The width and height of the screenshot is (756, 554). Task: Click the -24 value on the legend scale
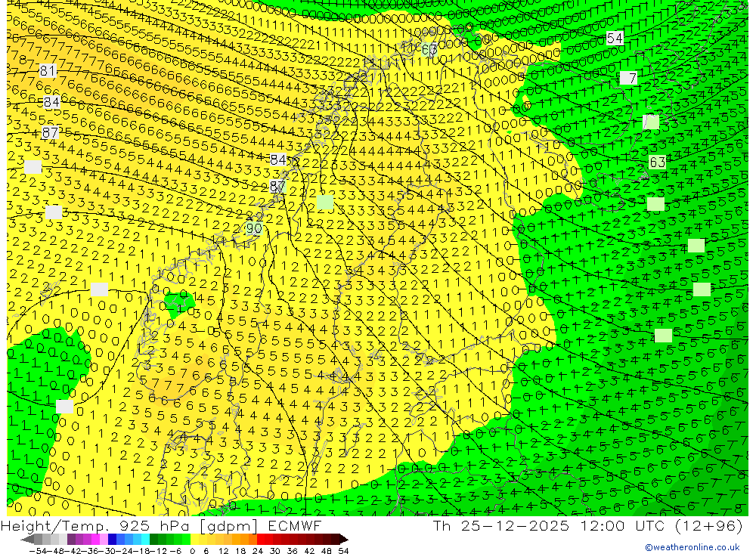pos(125,551)
